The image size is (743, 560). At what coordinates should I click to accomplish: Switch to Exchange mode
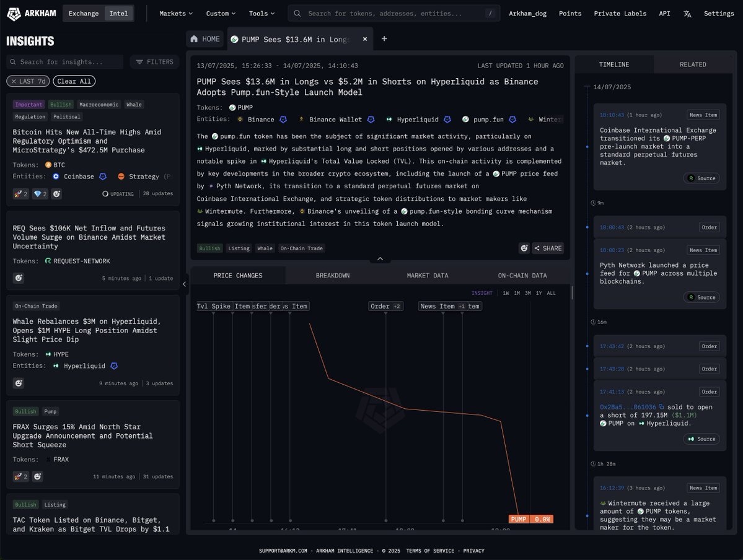pos(84,13)
